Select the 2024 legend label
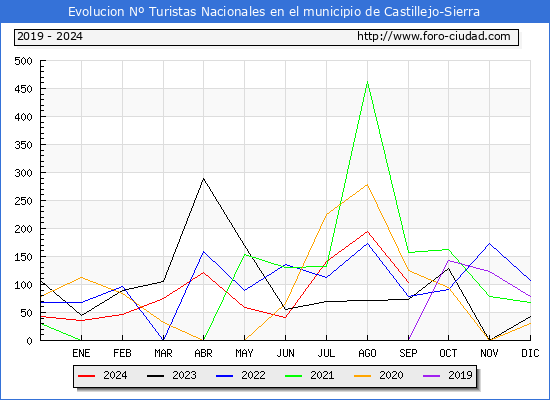The width and height of the screenshot is (550, 400). [115, 375]
